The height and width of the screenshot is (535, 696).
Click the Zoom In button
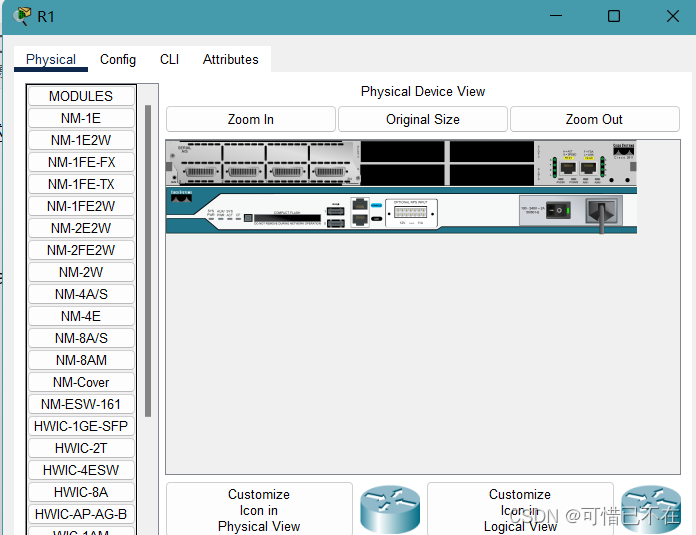point(251,119)
